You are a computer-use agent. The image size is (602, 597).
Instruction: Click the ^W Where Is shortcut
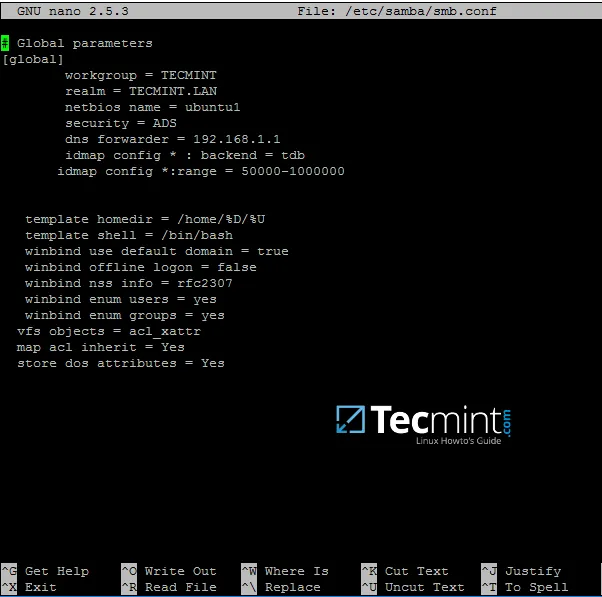(285, 571)
